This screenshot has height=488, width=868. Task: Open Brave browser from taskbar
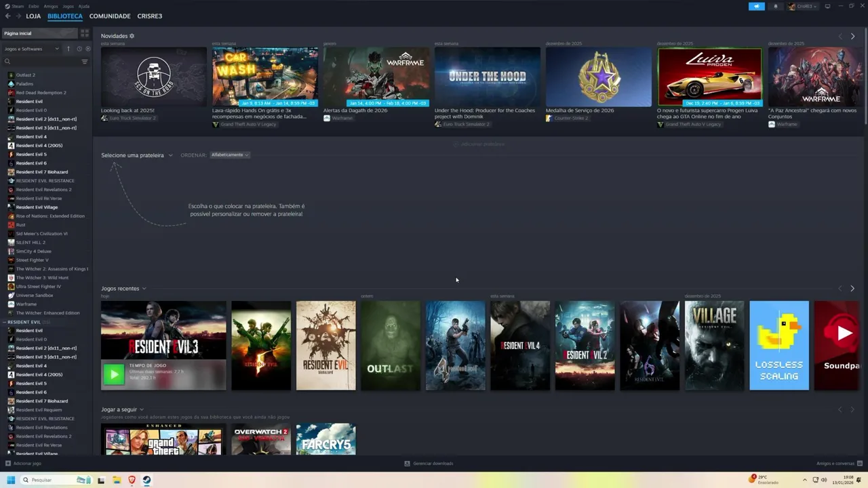coord(132,480)
